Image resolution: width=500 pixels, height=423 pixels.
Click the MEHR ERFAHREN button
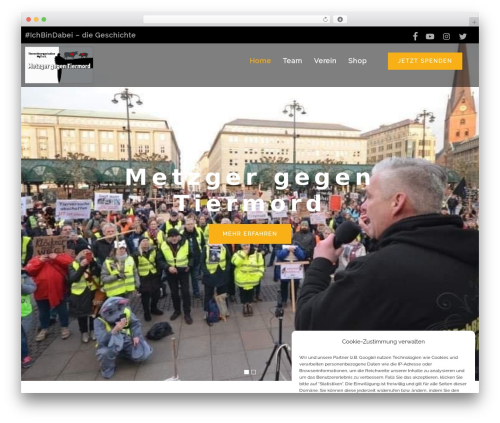[250, 234]
